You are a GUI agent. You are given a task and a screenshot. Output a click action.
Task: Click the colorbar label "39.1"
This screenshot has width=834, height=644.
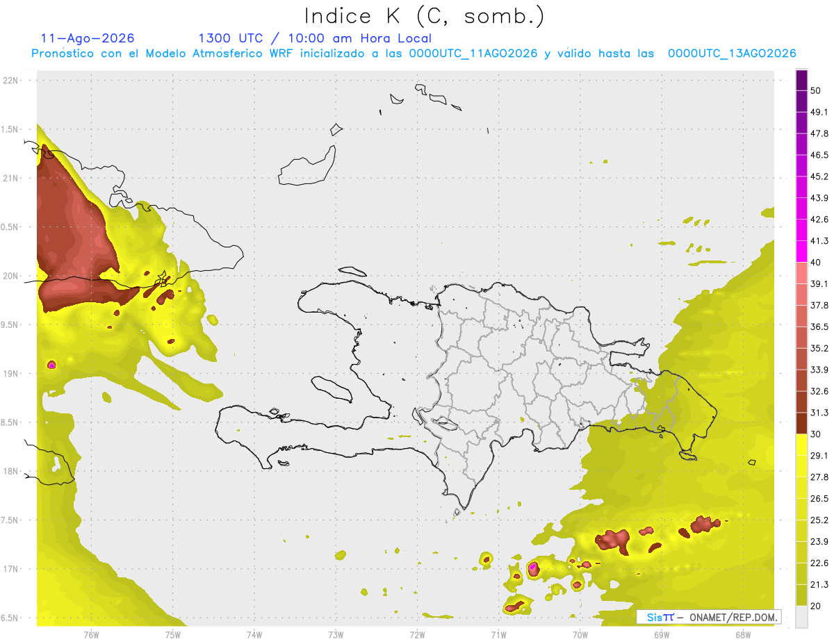point(819,283)
